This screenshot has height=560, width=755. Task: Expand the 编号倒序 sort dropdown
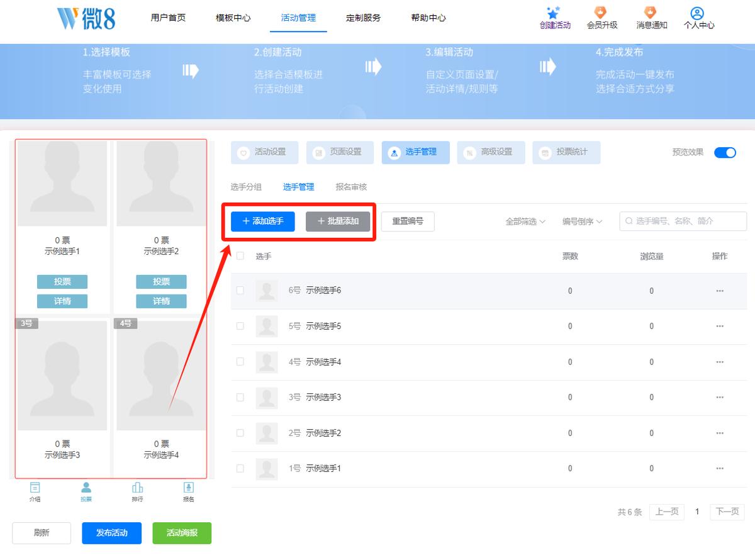pos(583,221)
